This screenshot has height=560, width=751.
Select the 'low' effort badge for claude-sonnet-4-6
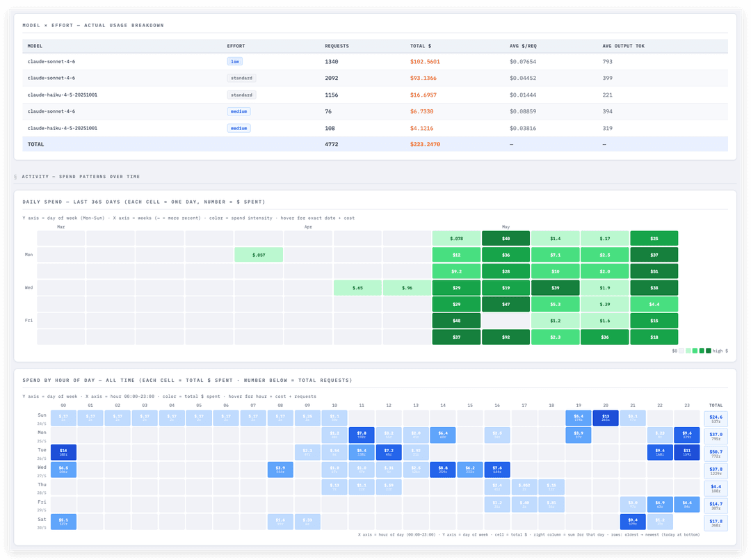pos(235,61)
